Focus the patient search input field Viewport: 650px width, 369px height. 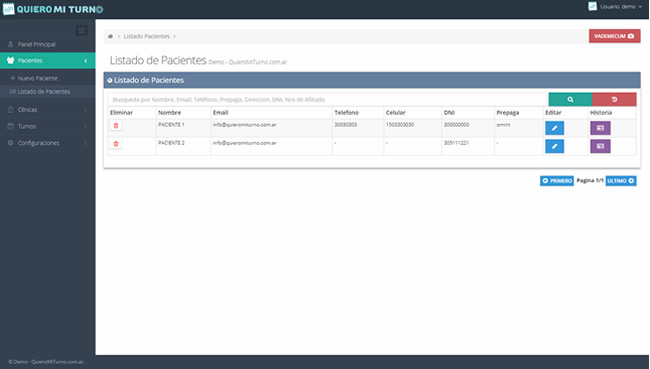pyautogui.click(x=328, y=100)
